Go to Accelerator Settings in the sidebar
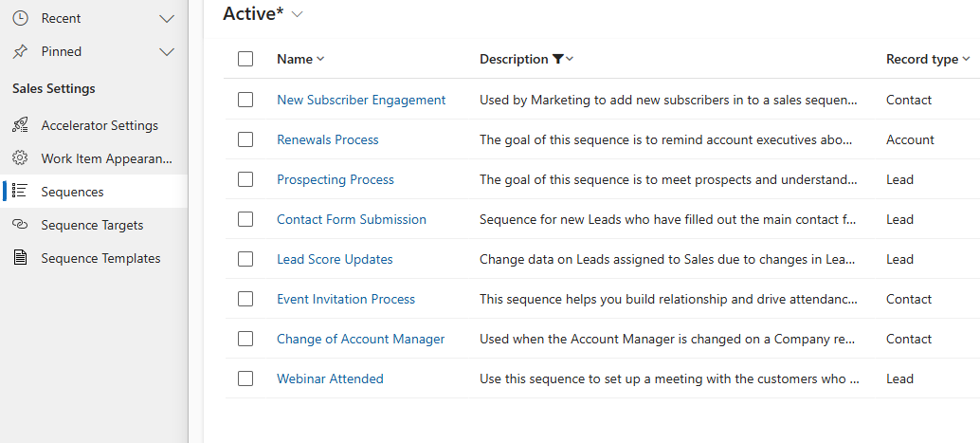This screenshot has width=980, height=443. (x=100, y=125)
